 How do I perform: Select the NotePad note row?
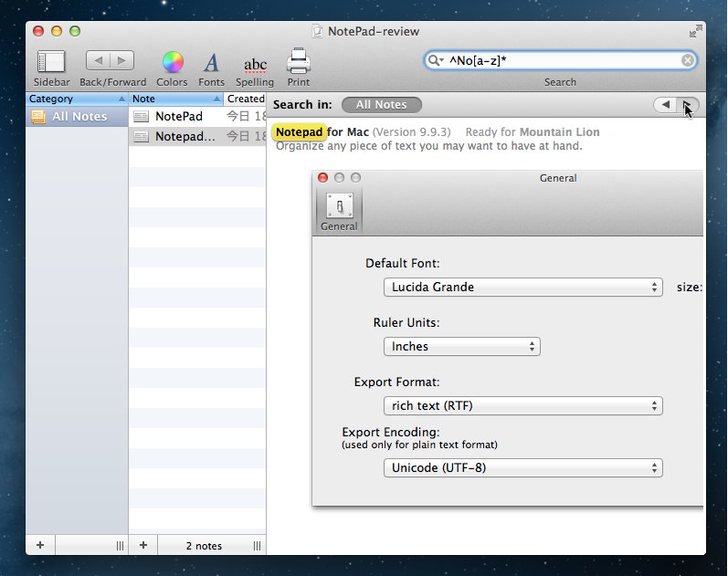point(197,116)
